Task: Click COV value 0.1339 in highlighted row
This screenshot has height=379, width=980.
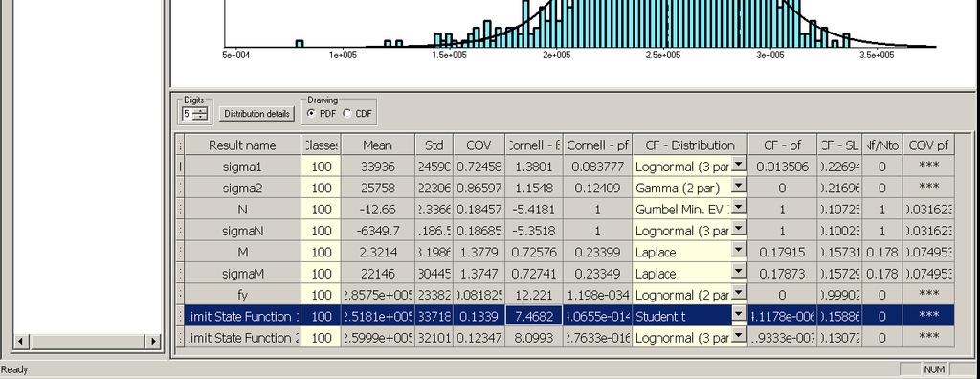Action: 479,316
